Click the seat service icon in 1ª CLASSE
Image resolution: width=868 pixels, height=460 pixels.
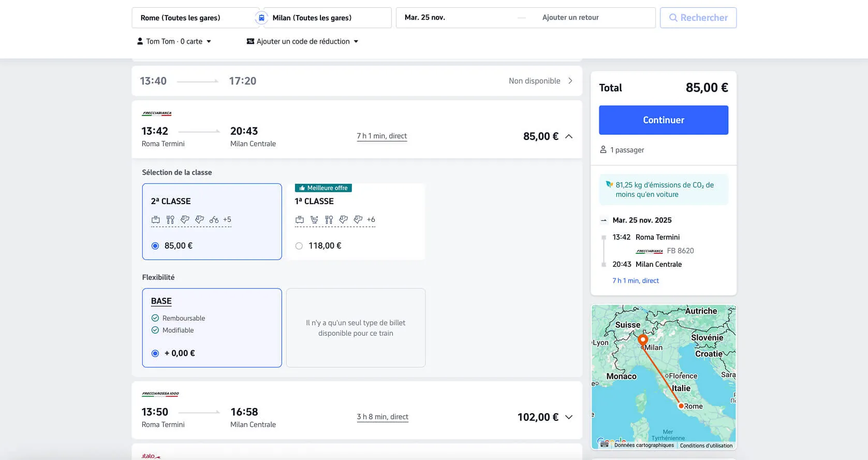click(314, 220)
